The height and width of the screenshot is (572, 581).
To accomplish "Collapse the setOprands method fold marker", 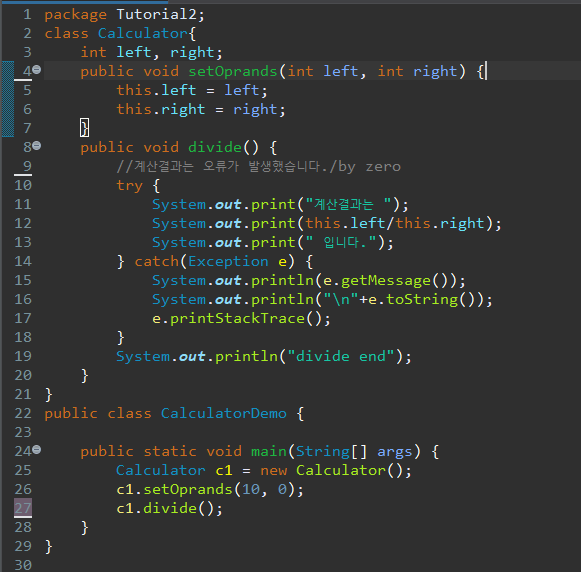I will 36,69.
